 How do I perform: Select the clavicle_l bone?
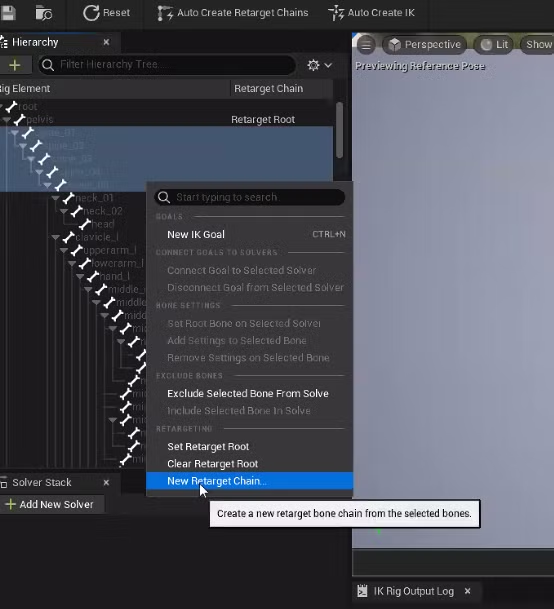coord(97,237)
